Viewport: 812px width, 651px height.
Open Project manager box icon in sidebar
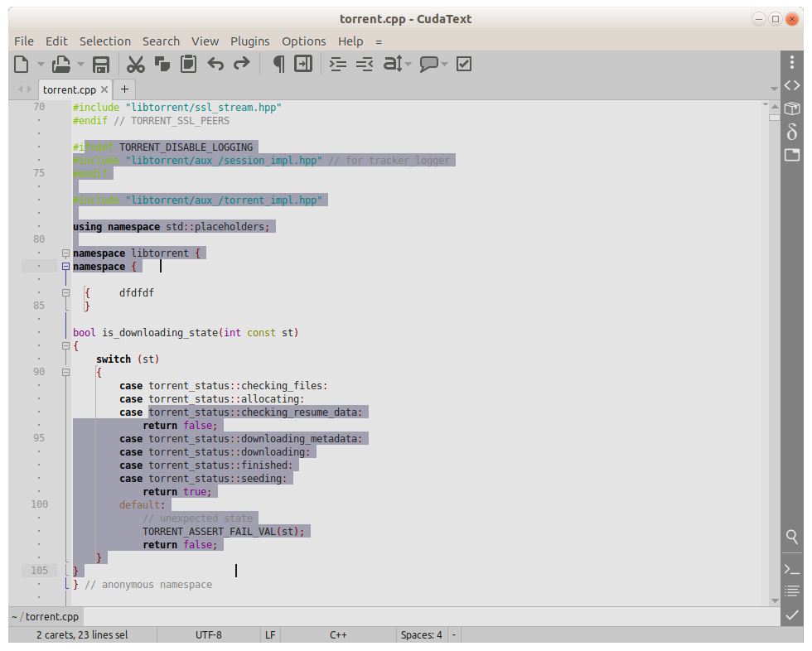click(x=792, y=108)
